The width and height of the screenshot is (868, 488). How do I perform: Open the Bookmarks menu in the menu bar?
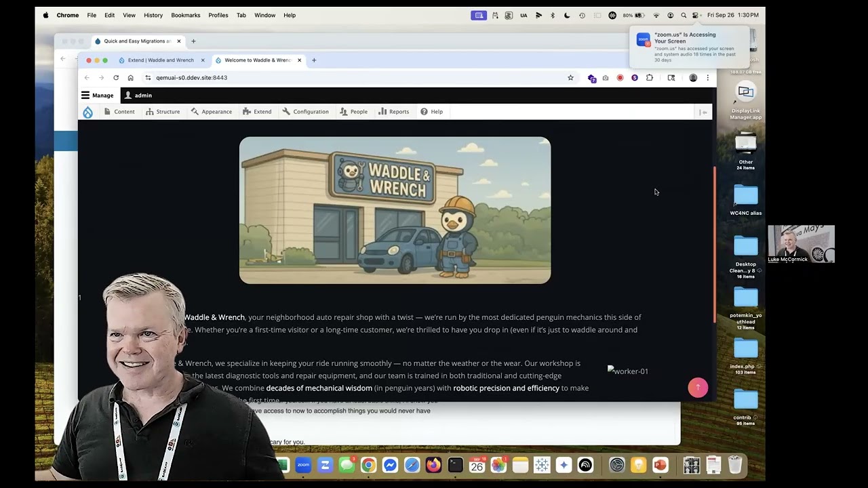tap(186, 15)
